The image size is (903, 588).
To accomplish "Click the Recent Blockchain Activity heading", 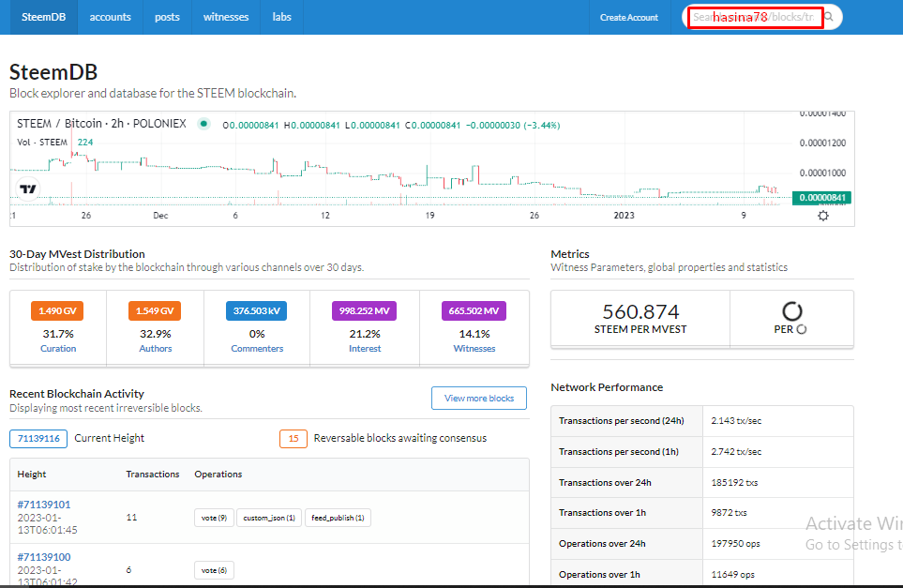I will pos(77,394).
